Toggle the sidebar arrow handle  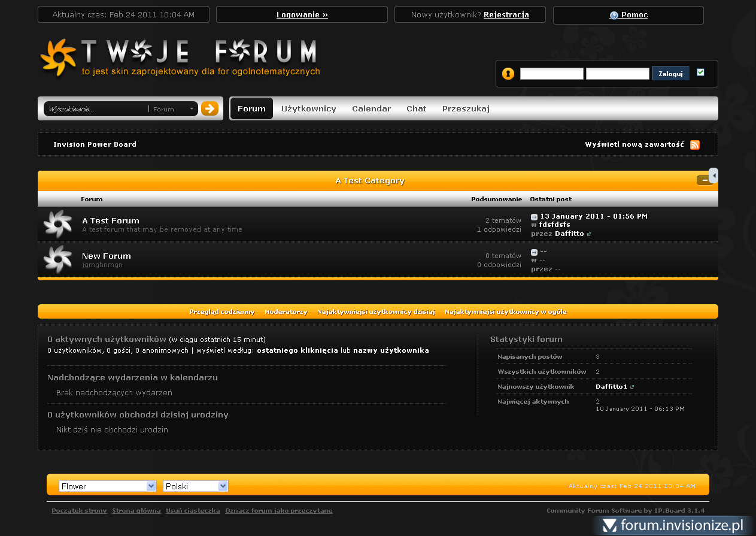click(x=714, y=175)
